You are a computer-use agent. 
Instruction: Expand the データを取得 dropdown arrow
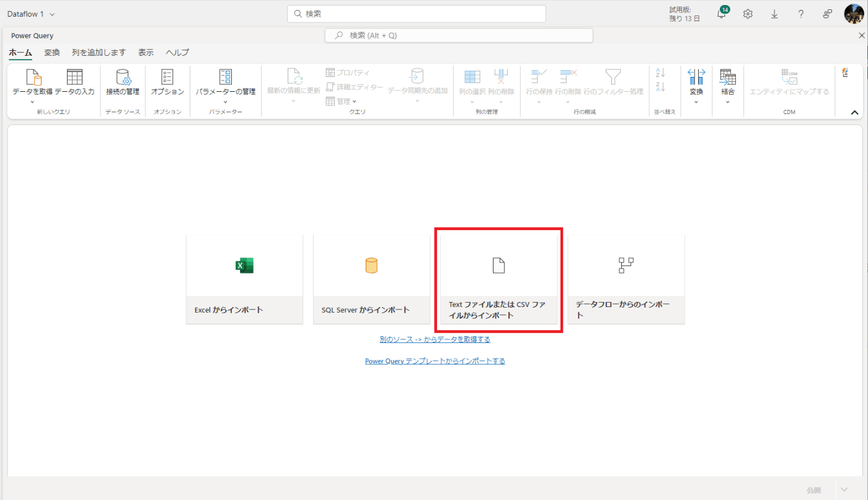[33, 102]
